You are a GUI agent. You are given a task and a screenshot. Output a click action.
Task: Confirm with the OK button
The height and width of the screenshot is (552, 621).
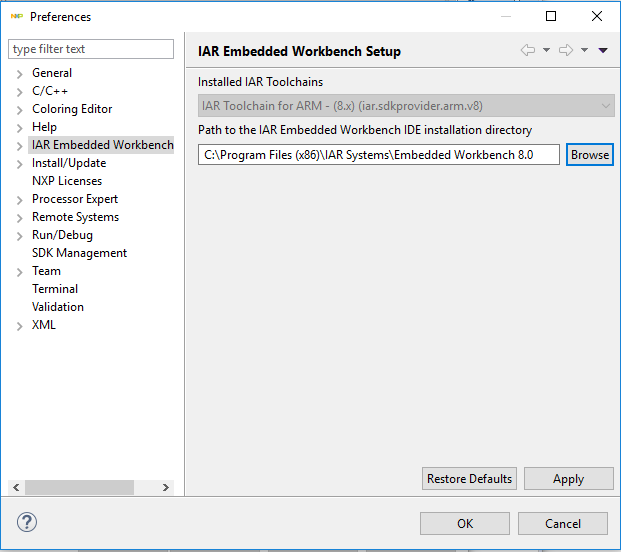(465, 523)
